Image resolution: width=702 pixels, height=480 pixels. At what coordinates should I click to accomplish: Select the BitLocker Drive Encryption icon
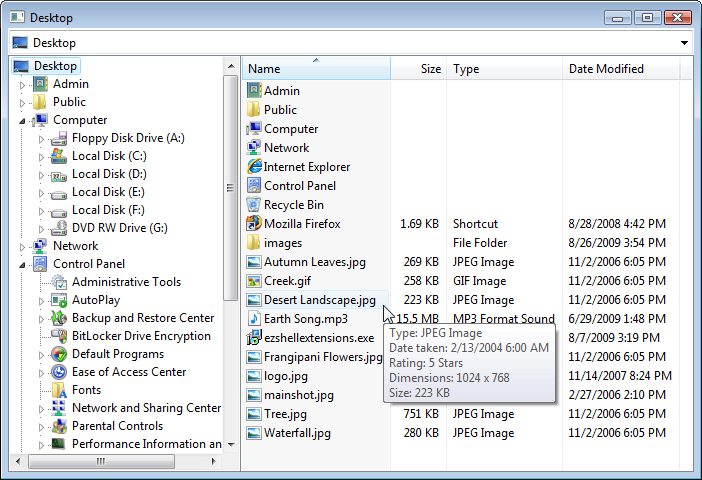59,336
